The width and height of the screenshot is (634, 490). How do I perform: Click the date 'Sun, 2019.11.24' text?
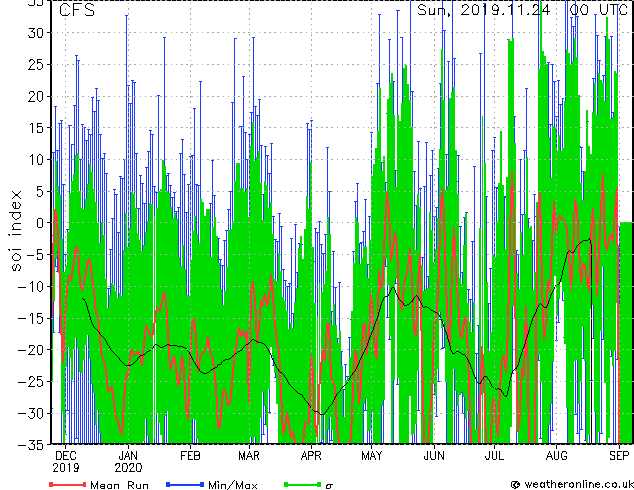pos(484,10)
